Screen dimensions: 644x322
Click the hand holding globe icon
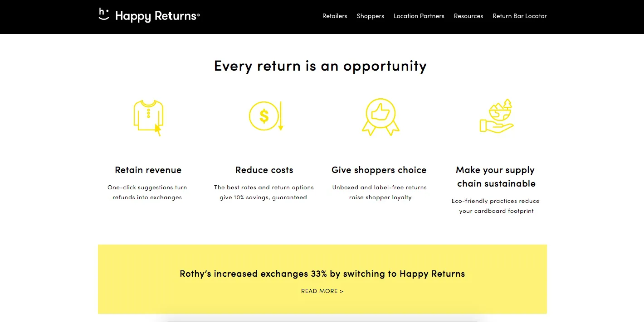click(497, 116)
